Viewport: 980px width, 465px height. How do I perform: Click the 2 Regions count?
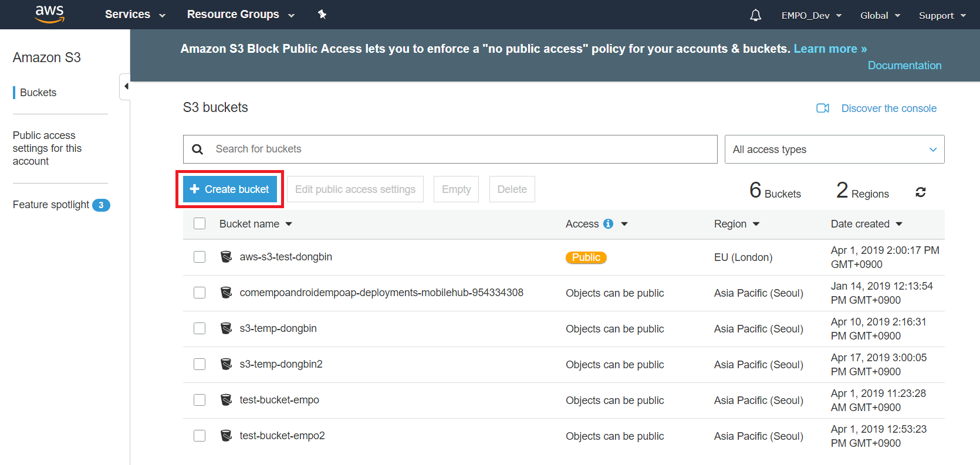pyautogui.click(x=863, y=191)
